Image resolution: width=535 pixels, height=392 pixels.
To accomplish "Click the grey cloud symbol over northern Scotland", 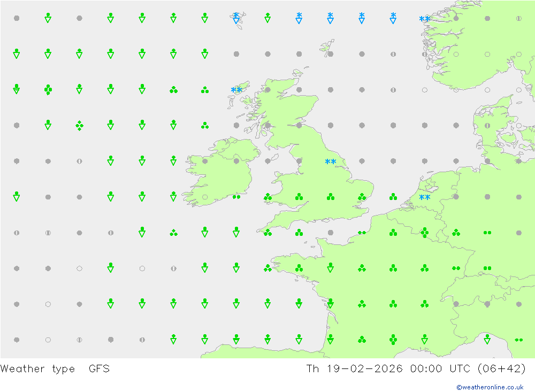I will tap(267, 90).
